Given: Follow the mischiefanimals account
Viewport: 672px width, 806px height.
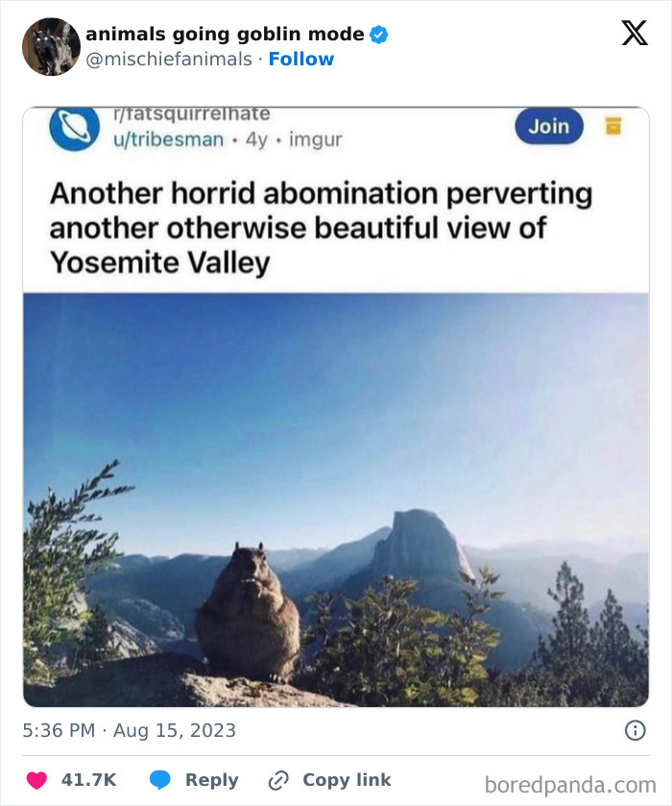Looking at the screenshot, I should coord(301,60).
